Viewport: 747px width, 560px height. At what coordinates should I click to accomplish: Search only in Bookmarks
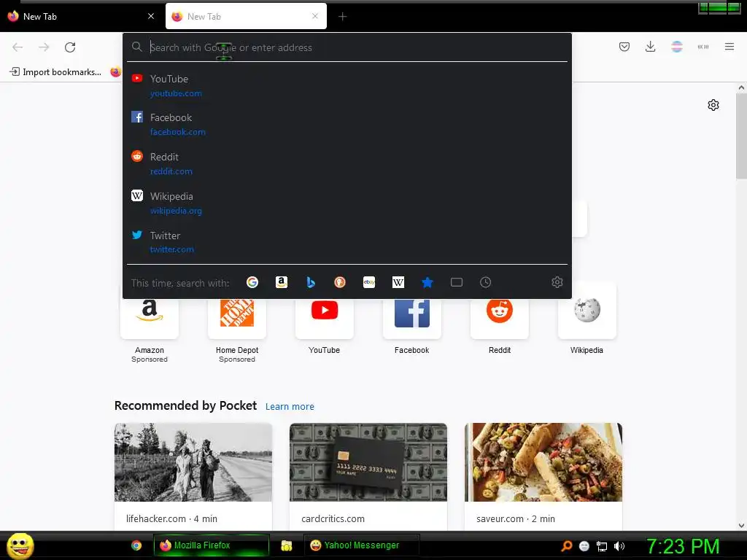click(427, 282)
